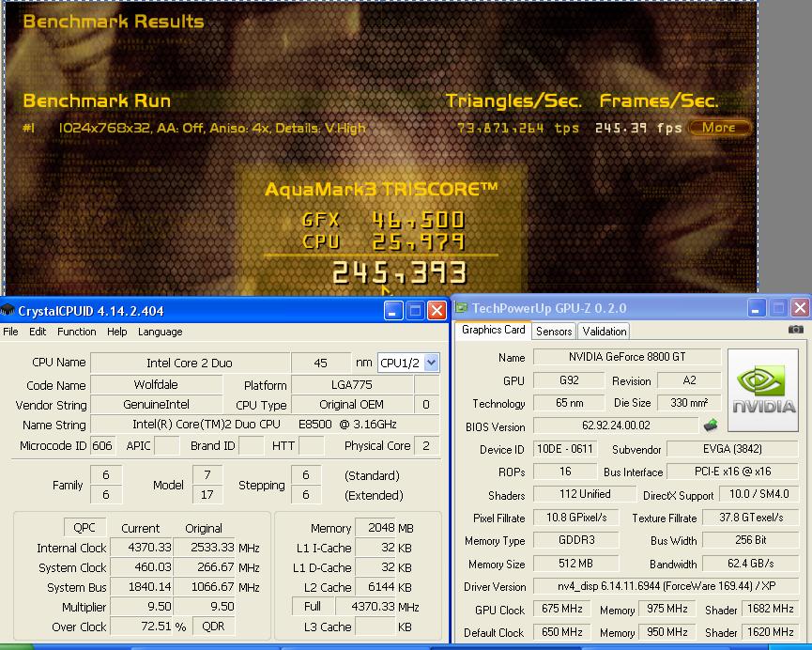Click the Internal Clock current value 4370.33
This screenshot has width=812, height=650.
click(x=141, y=548)
